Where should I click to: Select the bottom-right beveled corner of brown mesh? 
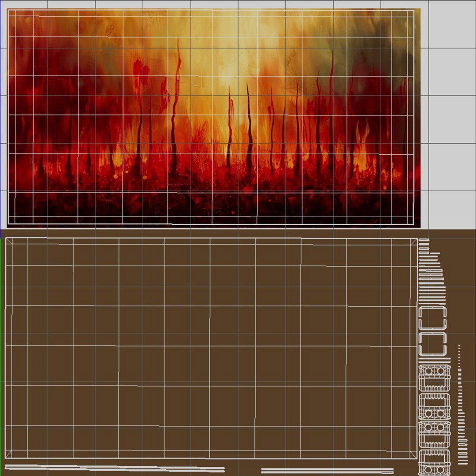[x=413, y=455]
